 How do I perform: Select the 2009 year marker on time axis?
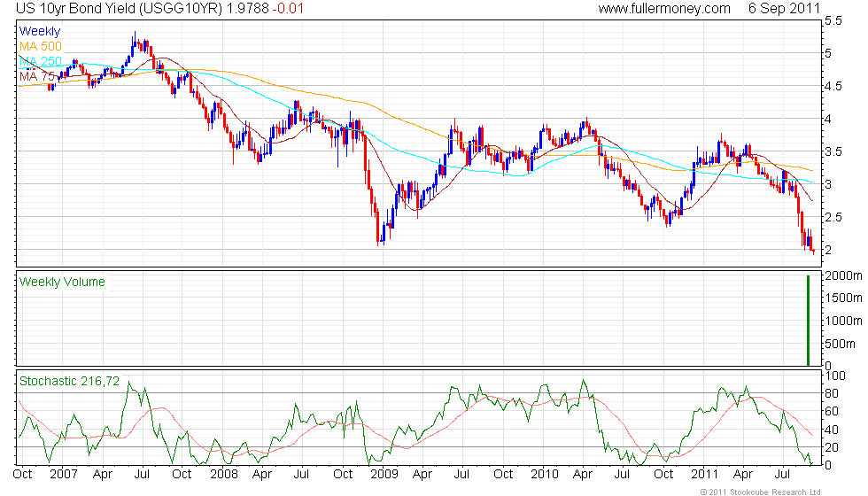pyautogui.click(x=384, y=475)
